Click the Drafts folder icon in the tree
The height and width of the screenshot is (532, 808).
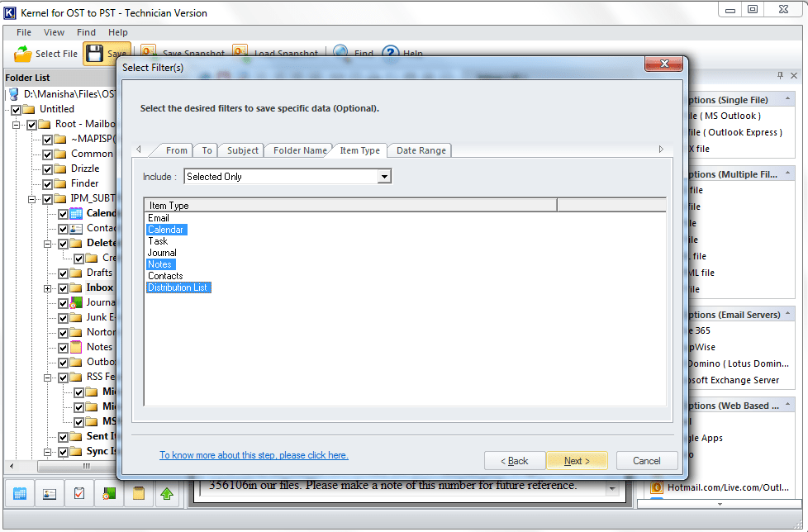coord(76,273)
